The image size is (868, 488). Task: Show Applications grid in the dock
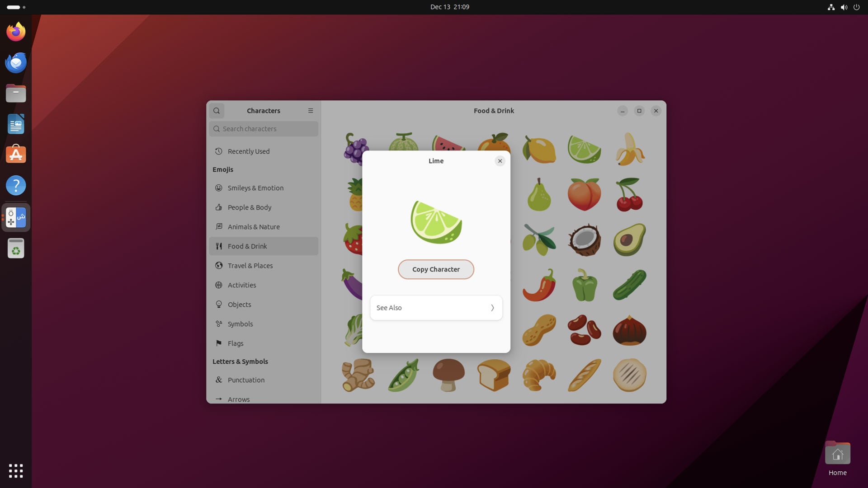point(16,471)
